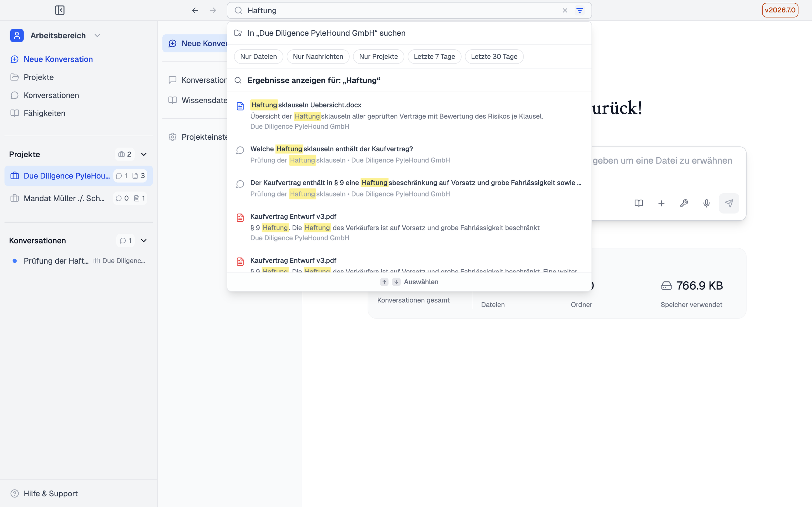Clear the Haftung search text

click(565, 10)
